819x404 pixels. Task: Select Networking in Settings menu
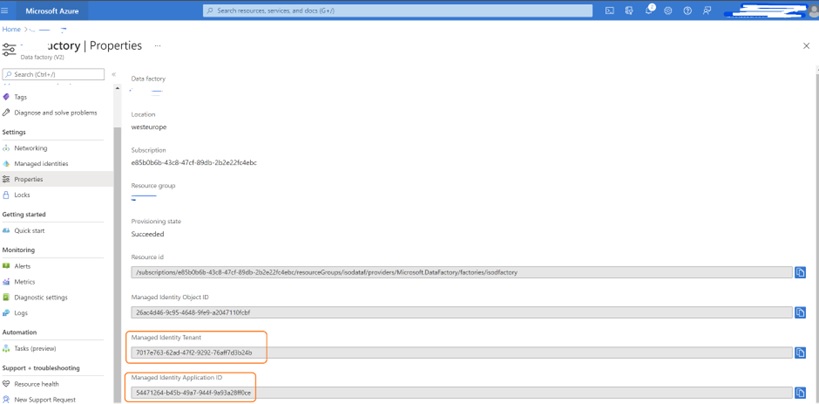click(30, 148)
